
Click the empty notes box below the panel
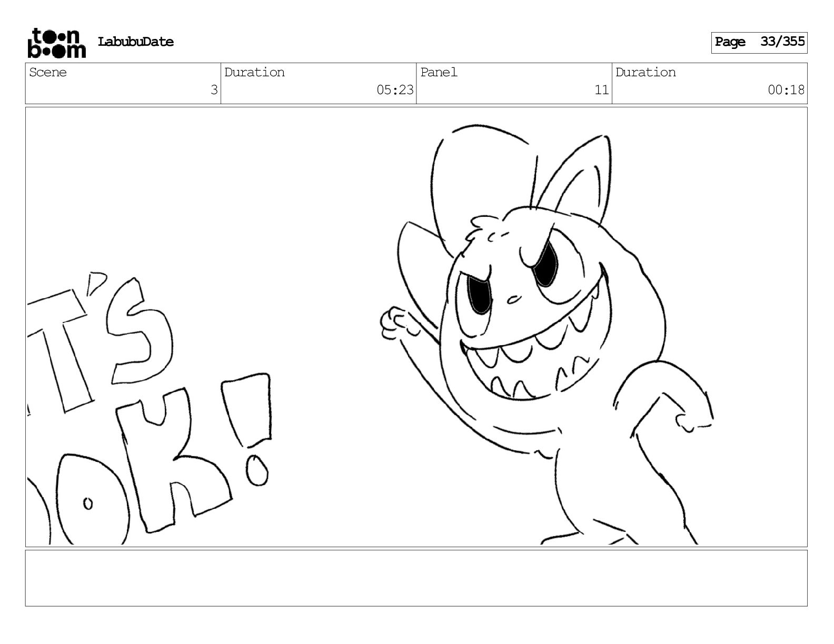tap(416, 578)
